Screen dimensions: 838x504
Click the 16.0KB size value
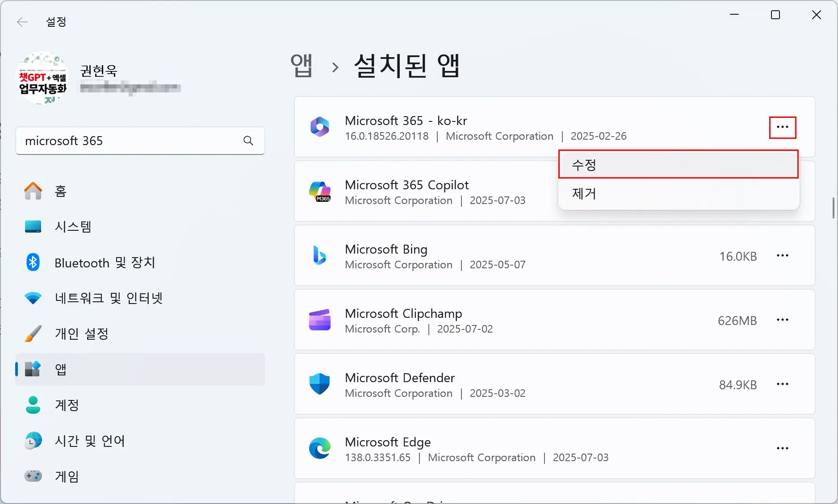pos(738,256)
